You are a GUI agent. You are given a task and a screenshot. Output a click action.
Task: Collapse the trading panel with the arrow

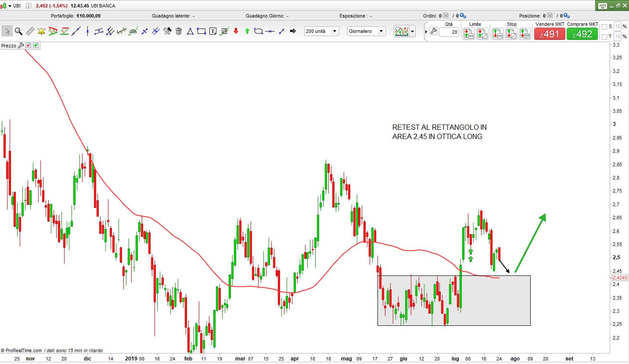426,32
